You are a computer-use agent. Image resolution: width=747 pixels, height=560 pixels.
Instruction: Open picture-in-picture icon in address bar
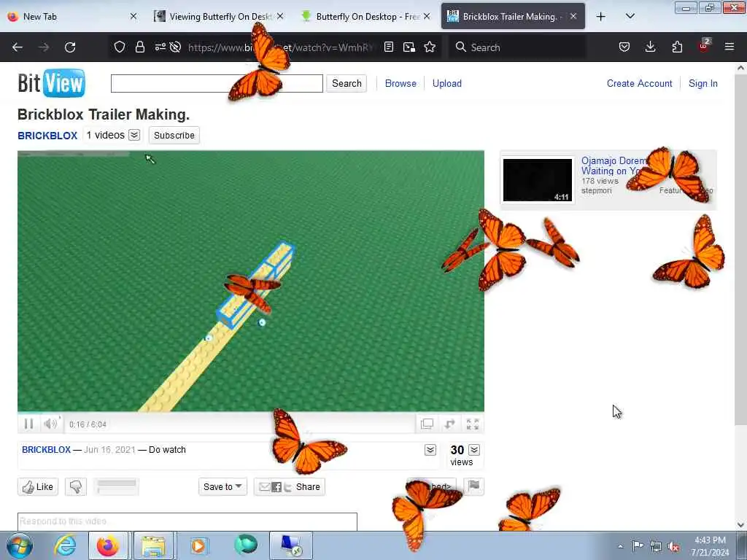[x=409, y=47]
